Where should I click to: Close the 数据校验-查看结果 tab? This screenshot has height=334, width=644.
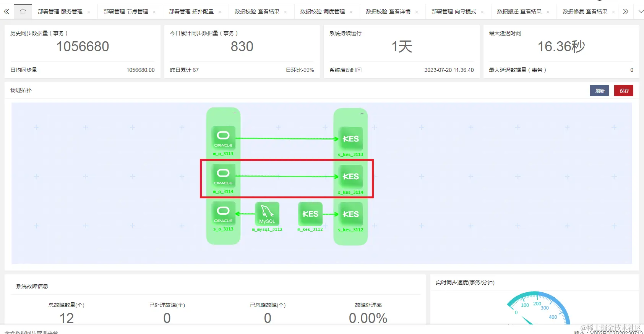tap(286, 12)
